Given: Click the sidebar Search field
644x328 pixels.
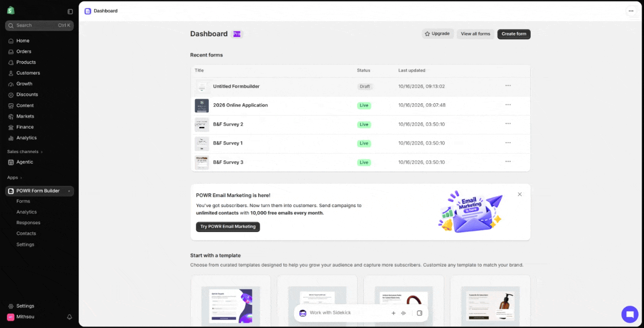Looking at the screenshot, I should (x=39, y=26).
